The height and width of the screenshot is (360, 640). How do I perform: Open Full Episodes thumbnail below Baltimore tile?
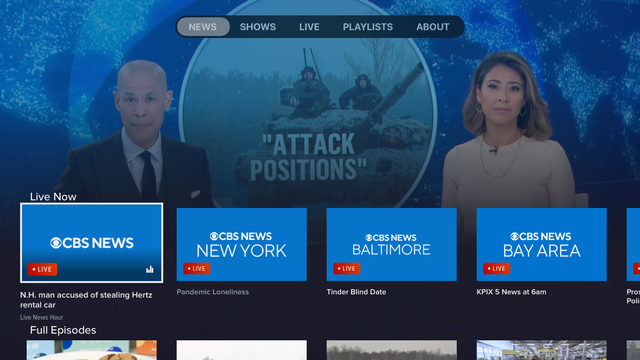[x=391, y=350]
